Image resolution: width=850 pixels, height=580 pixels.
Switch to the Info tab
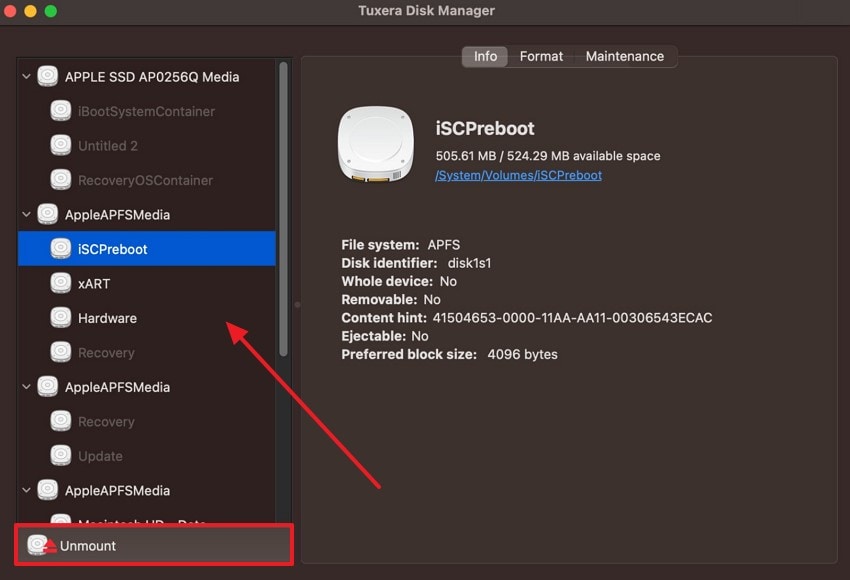tap(485, 56)
